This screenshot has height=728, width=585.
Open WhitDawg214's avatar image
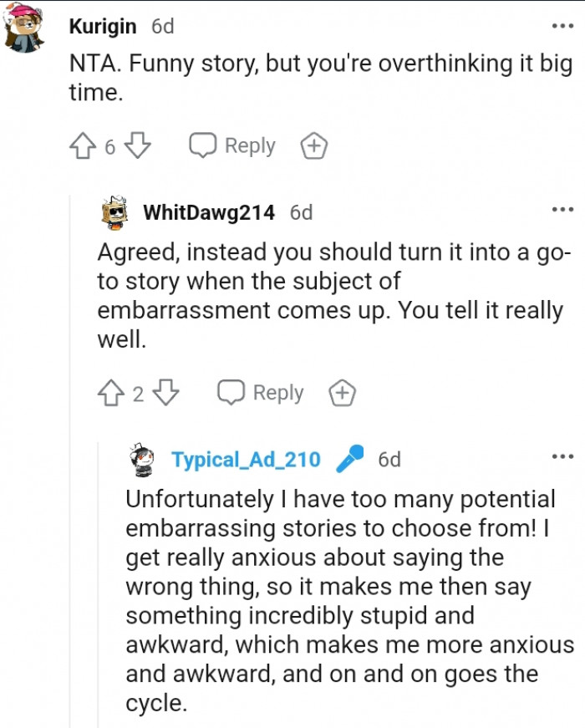pos(116,214)
